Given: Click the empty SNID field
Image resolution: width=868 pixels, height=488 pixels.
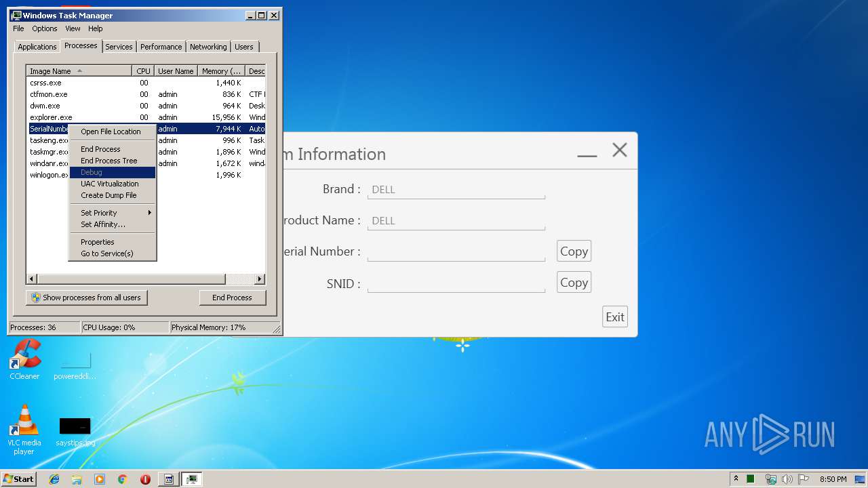Looking at the screenshot, I should coord(456,283).
